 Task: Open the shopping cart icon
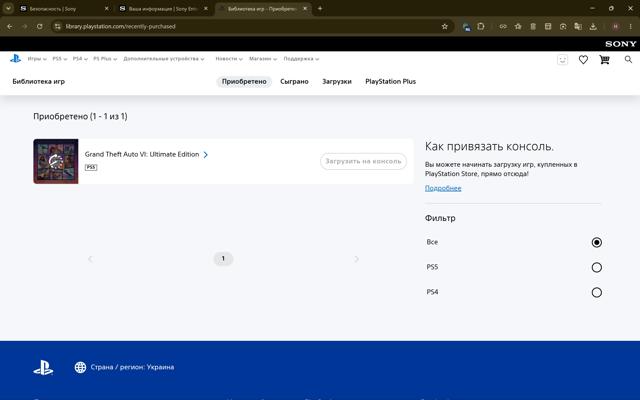tap(604, 60)
